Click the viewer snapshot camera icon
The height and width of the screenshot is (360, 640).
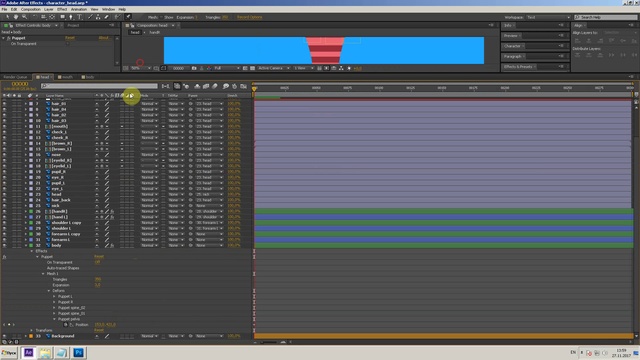[x=194, y=68]
